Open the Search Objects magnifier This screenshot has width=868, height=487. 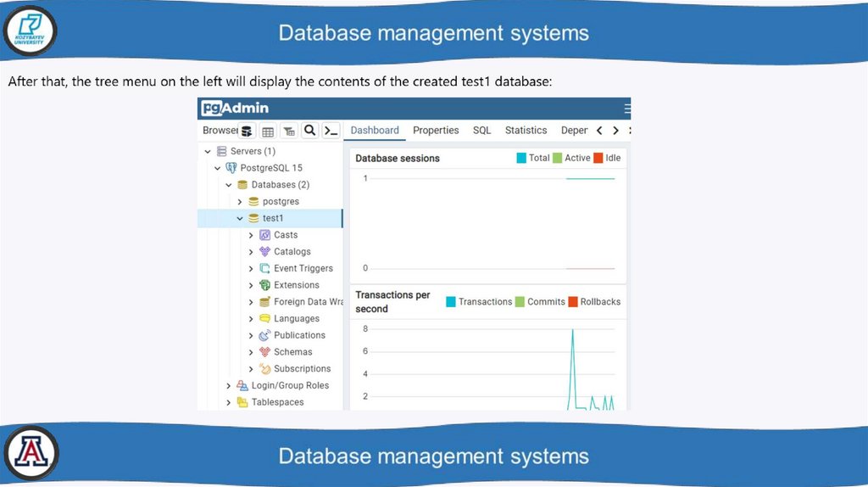point(310,131)
